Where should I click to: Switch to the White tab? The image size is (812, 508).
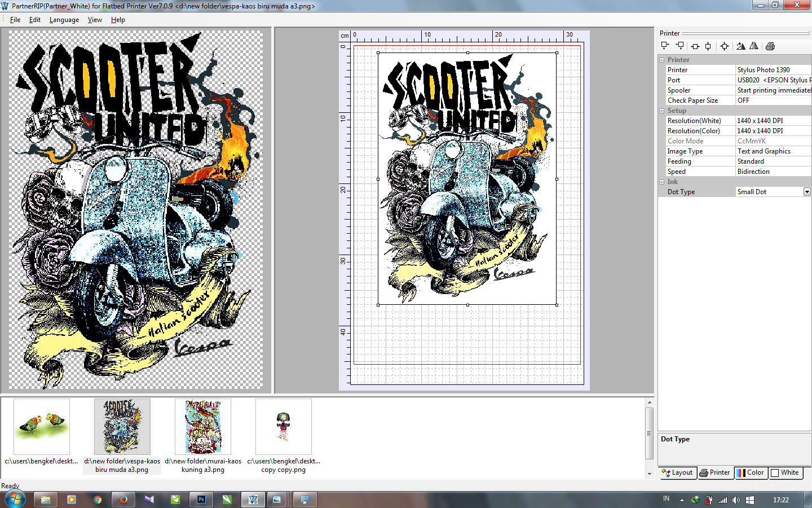785,473
